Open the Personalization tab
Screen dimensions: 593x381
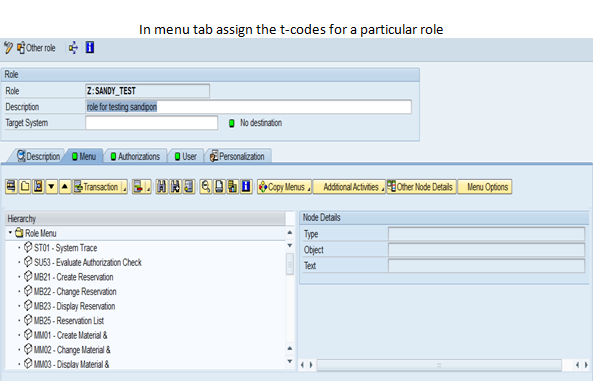pos(238,156)
